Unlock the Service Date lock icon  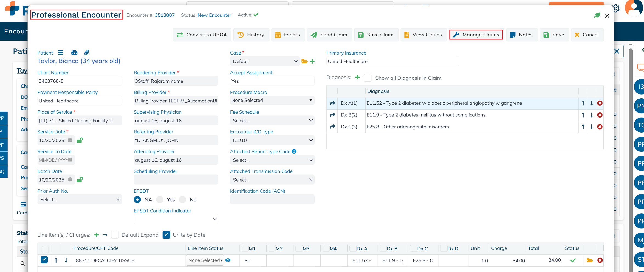[x=80, y=140]
